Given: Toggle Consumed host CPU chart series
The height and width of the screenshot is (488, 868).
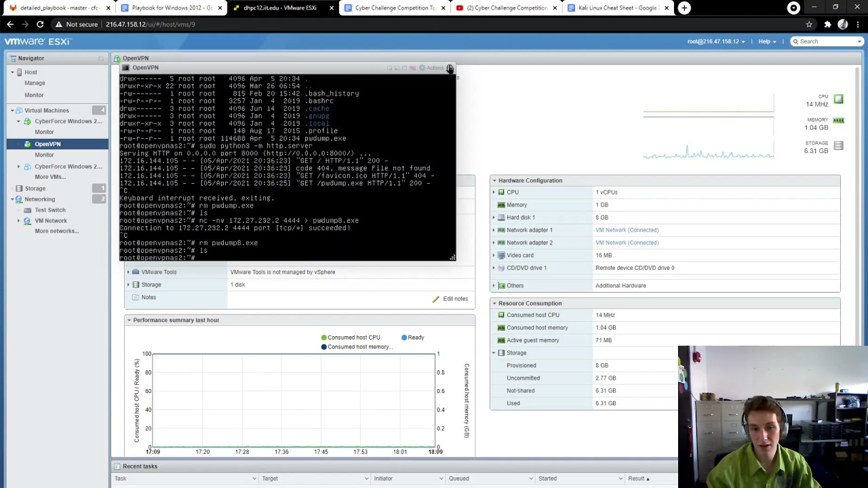Looking at the screenshot, I should pos(351,338).
